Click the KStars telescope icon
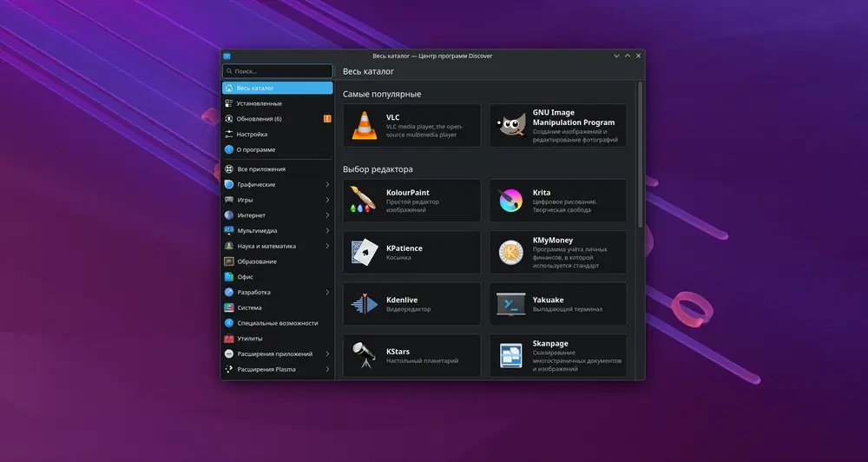This screenshot has width=868, height=462. 365,355
